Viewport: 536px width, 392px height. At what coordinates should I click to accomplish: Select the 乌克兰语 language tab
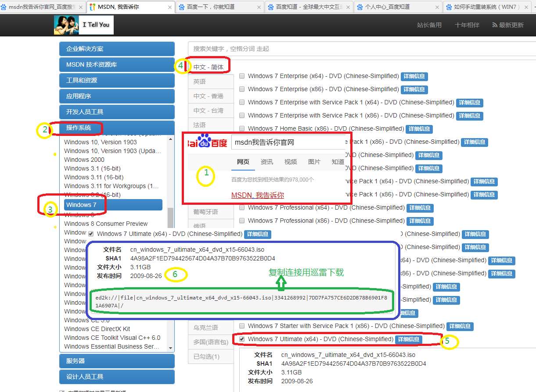[211, 328]
